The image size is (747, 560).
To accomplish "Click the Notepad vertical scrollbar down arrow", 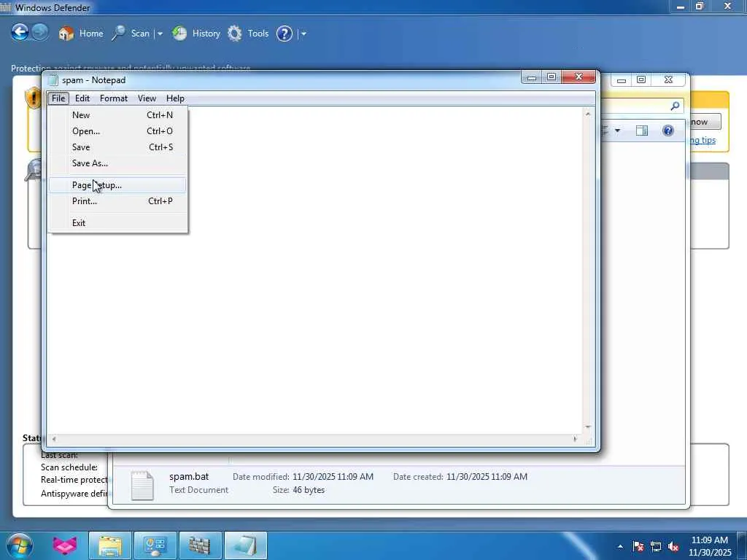I will [588, 427].
